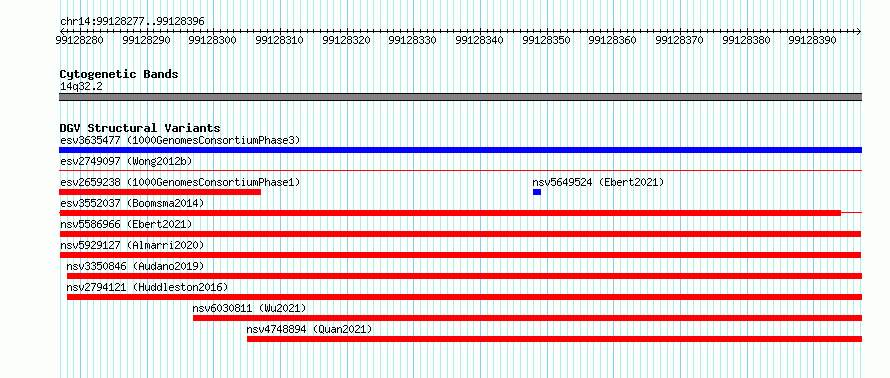890x378 pixels.
Task: Click the short red esv2659238 variant bar
Action: click(x=160, y=192)
